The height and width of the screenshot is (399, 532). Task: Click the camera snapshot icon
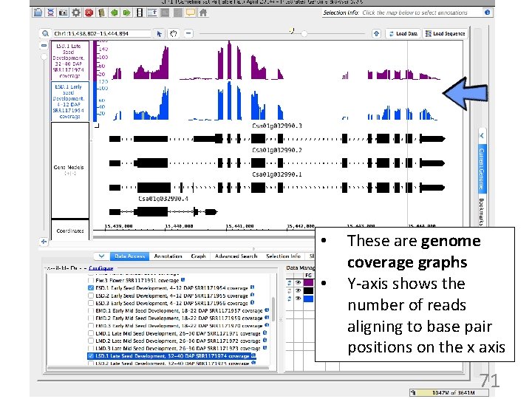(63, 13)
